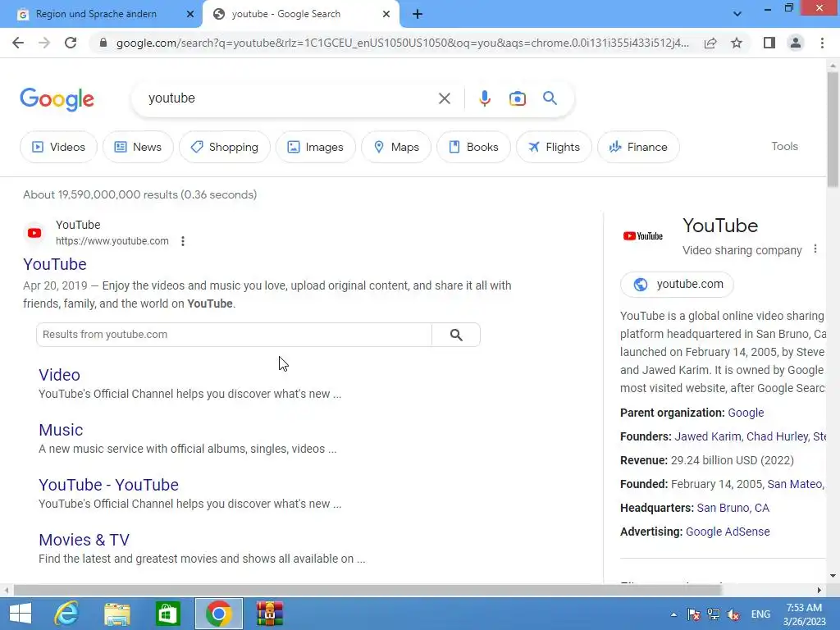Open the Movies & TV sitelink
Image resolution: width=840 pixels, height=630 pixels.
click(84, 540)
